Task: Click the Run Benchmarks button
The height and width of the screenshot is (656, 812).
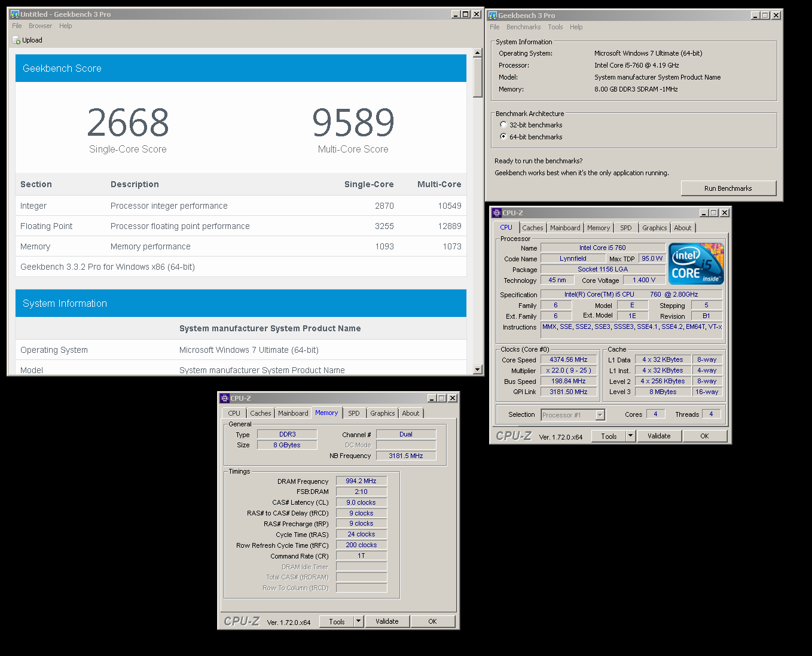Action: pos(728,188)
